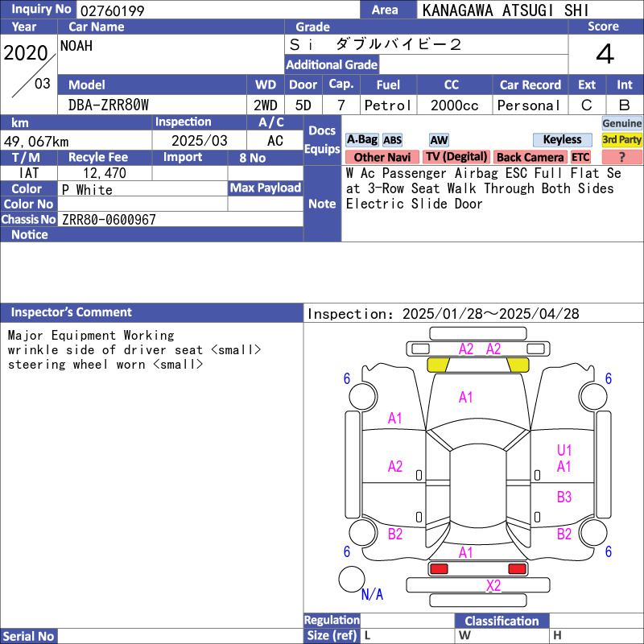Select the B3 damage mark on diagram
644x644 pixels.
coord(564,497)
